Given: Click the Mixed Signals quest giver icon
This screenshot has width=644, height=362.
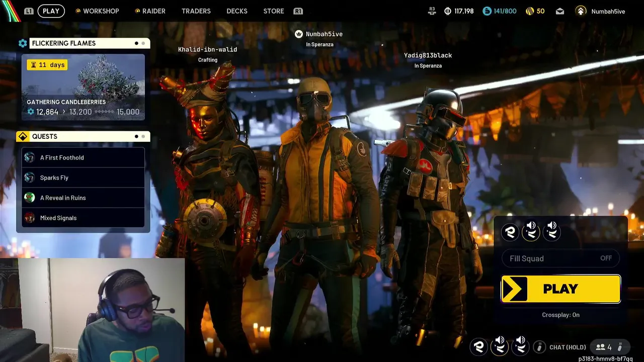Looking at the screenshot, I should (30, 218).
